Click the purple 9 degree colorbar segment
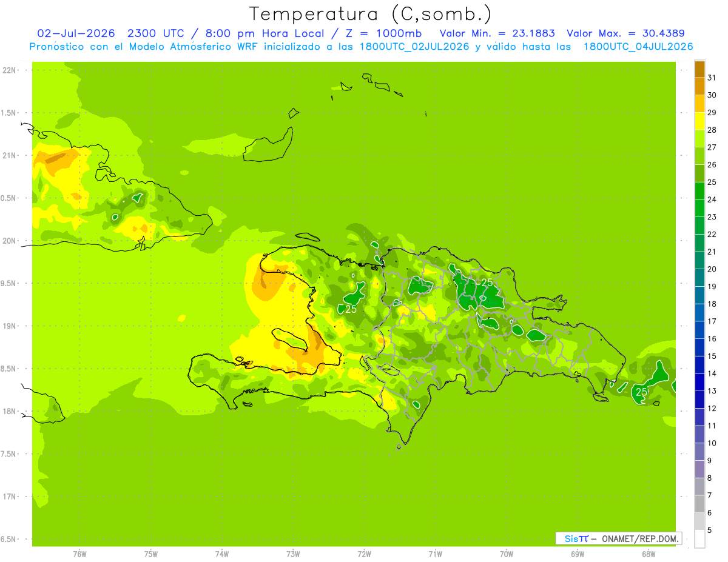This screenshot has width=728, height=562. pos(699,452)
